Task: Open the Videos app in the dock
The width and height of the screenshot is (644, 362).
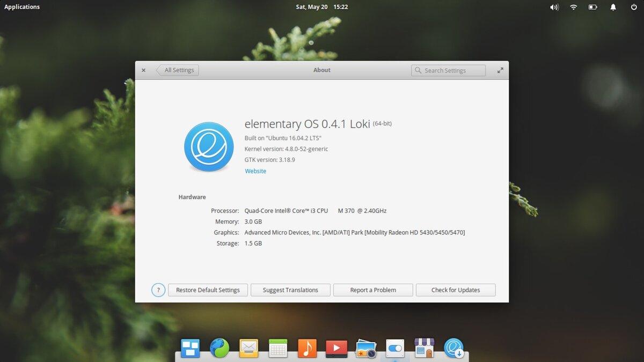Action: tap(336, 349)
